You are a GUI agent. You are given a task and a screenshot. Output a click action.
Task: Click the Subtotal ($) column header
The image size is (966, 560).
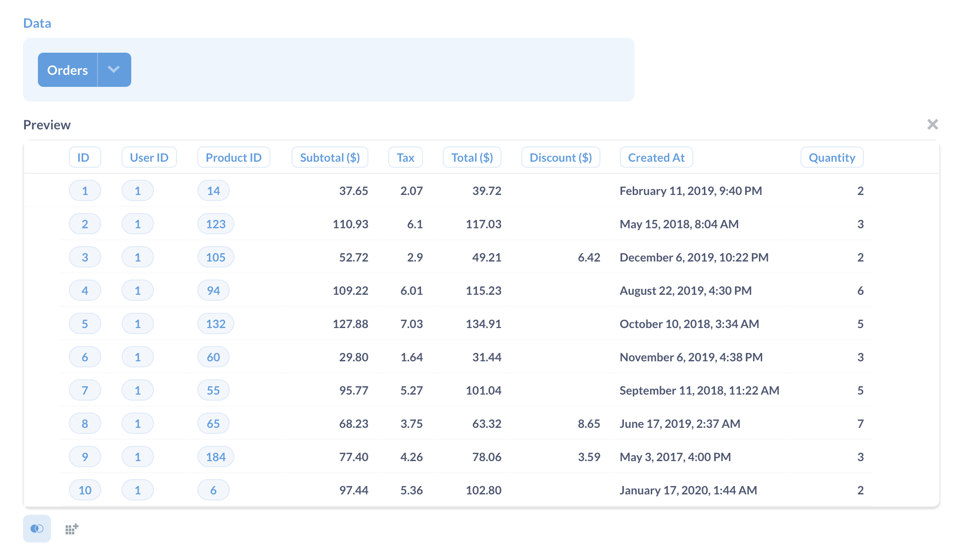(330, 158)
